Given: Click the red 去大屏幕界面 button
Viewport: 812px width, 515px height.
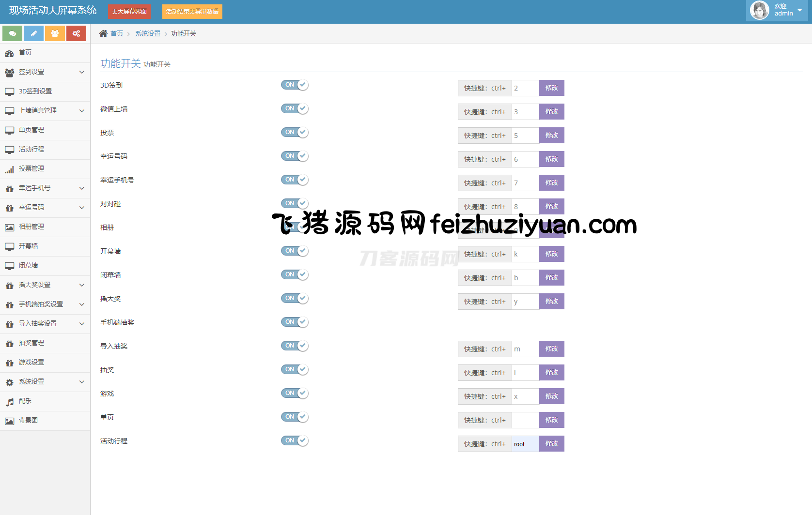Looking at the screenshot, I should click(129, 12).
